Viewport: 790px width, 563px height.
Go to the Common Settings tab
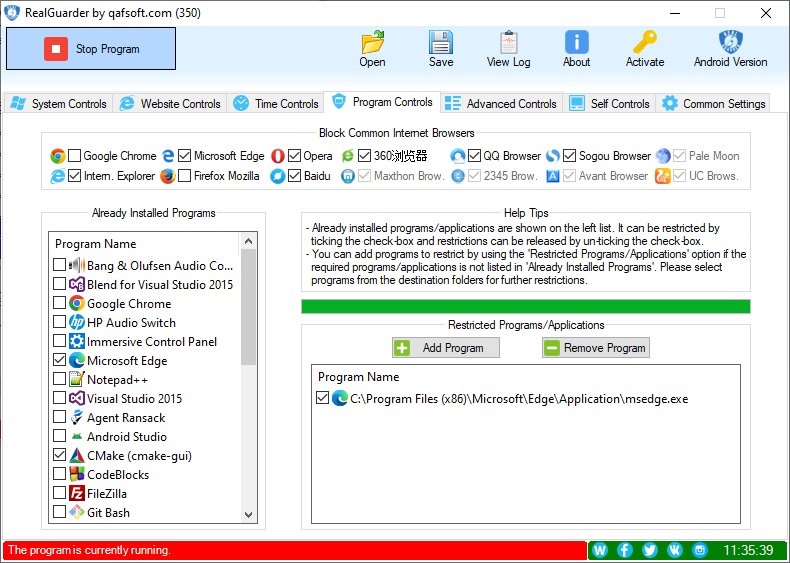[714, 104]
